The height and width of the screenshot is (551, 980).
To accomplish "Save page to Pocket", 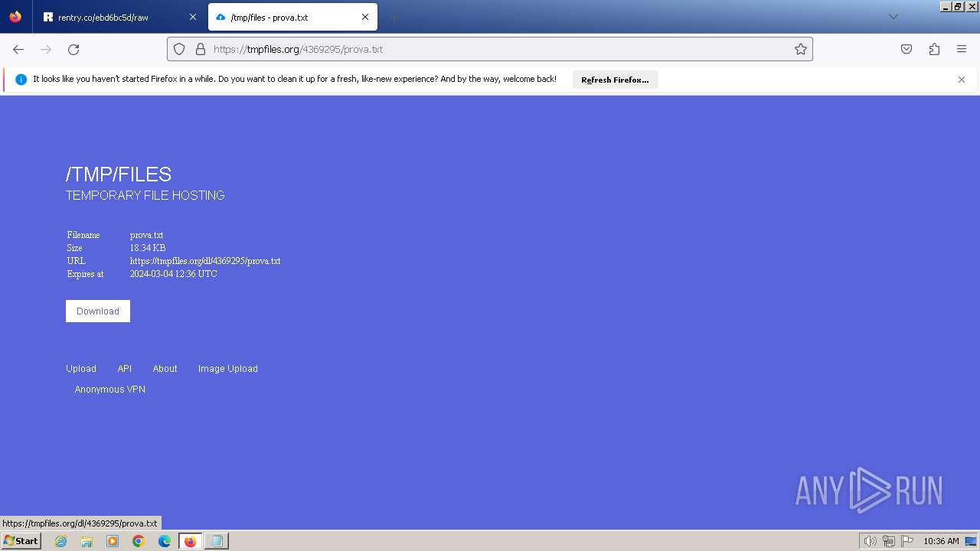I will tap(906, 49).
